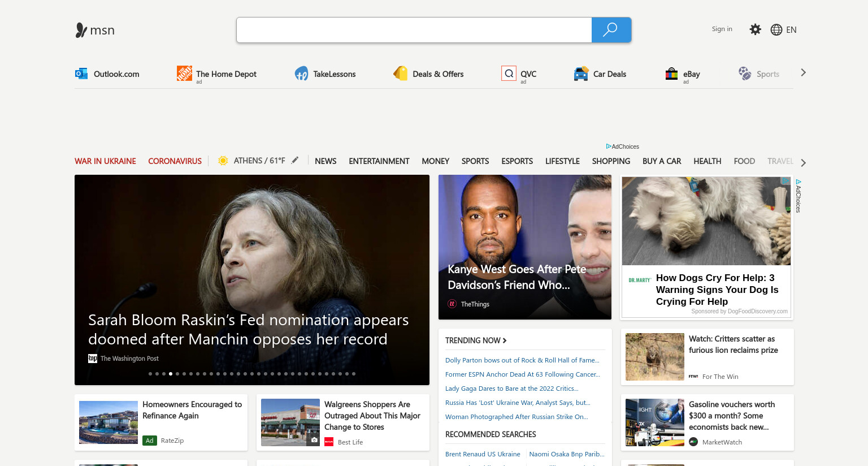Click TheThings source logo icon
This screenshot has height=466, width=868.
(452, 304)
